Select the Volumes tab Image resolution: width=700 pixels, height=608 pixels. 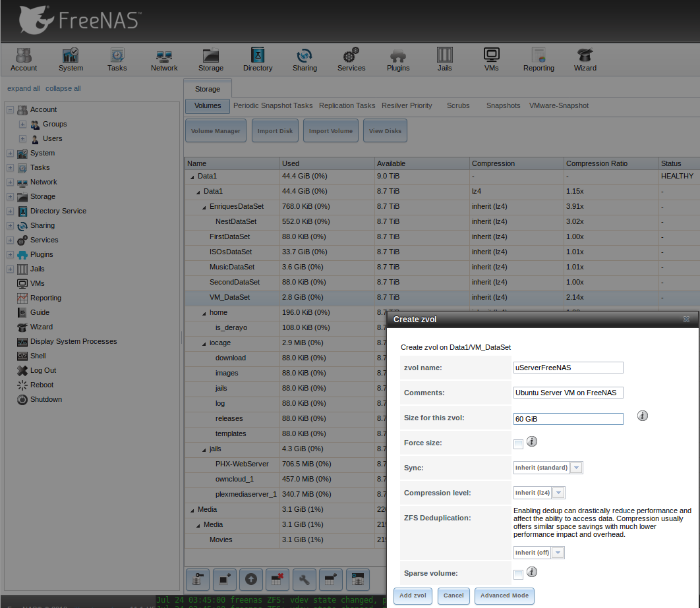tap(208, 105)
